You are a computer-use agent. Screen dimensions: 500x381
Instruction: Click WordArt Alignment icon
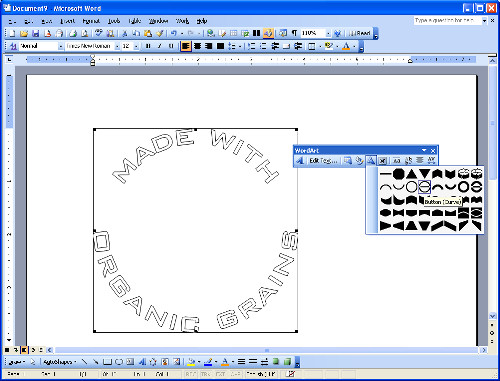[x=420, y=161]
